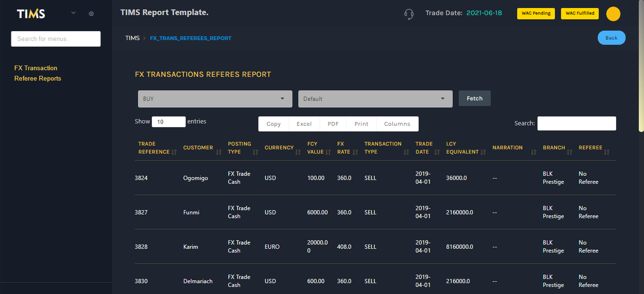Click trade date value 2021-06-18
Screen dimensions: 644x294
484,13
